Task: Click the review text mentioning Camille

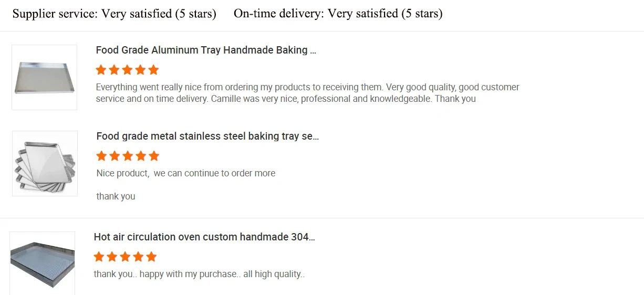Action: (x=307, y=93)
